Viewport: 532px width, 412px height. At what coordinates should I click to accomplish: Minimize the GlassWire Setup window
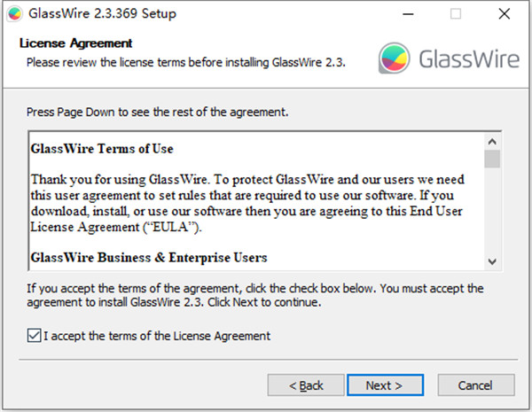408,14
